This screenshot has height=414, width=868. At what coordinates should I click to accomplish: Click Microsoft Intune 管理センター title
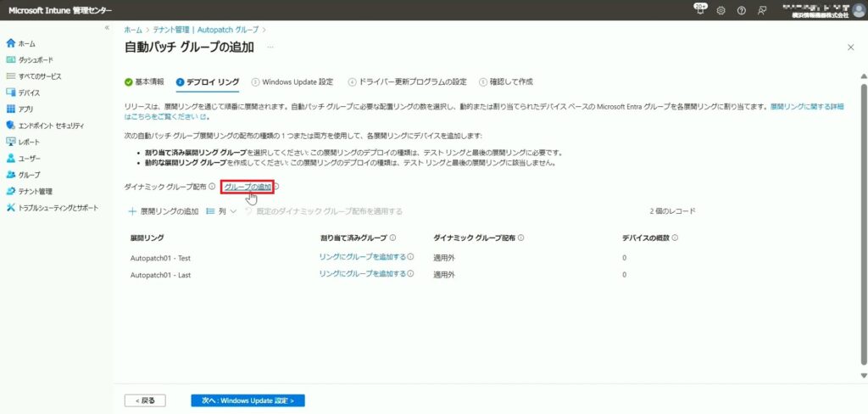(x=60, y=10)
